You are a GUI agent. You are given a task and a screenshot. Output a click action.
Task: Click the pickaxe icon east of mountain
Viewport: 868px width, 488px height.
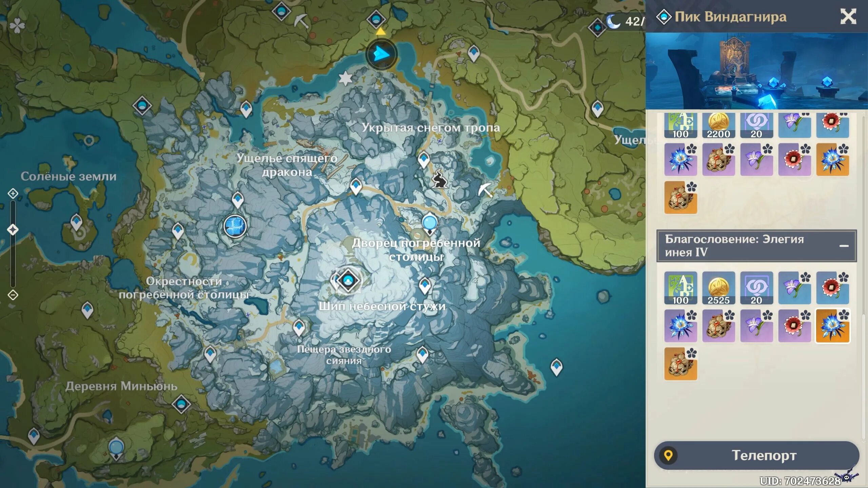click(485, 190)
